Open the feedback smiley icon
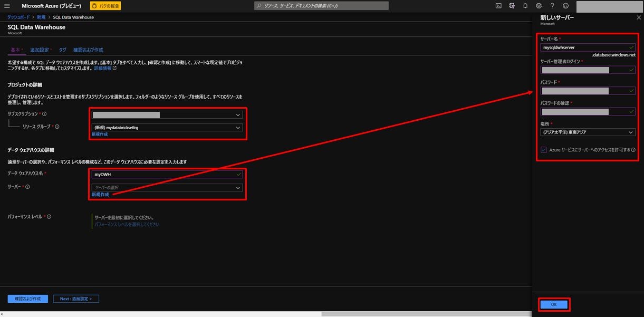This screenshot has width=644, height=317. click(x=566, y=6)
